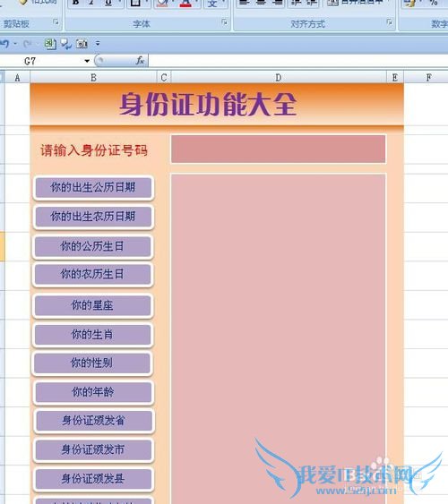The height and width of the screenshot is (504, 448).
Task: Click the 你的出生农历日期 button
Action: point(93,217)
